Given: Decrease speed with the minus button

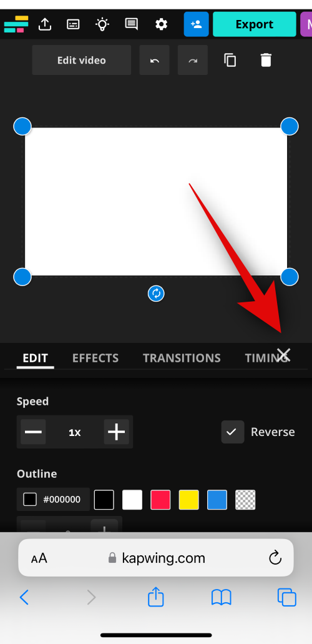Looking at the screenshot, I should (33, 432).
